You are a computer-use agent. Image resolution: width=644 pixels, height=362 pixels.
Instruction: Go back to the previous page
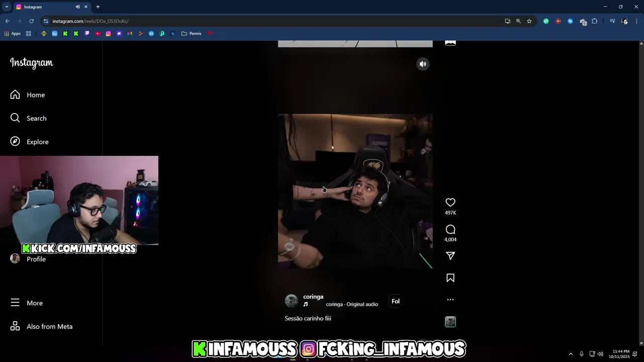point(7,21)
